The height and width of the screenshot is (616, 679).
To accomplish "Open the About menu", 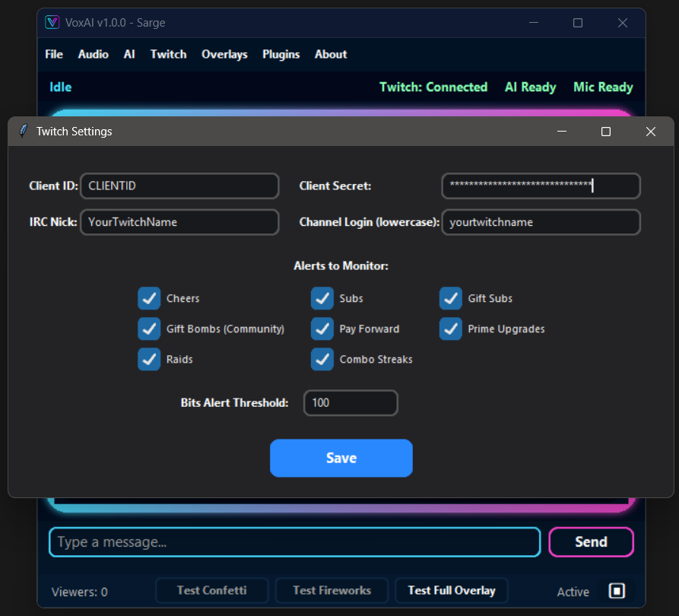I will click(x=331, y=54).
